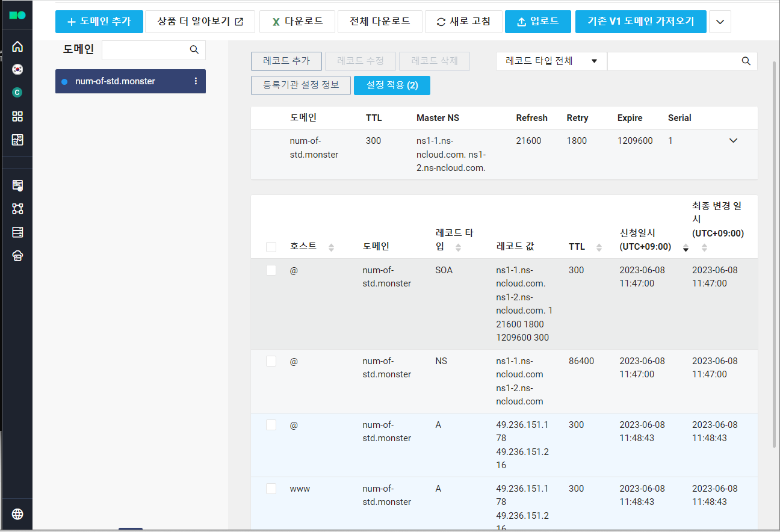This screenshot has width=780, height=532.
Task: Open the all-services grid icon
Action: click(x=17, y=116)
